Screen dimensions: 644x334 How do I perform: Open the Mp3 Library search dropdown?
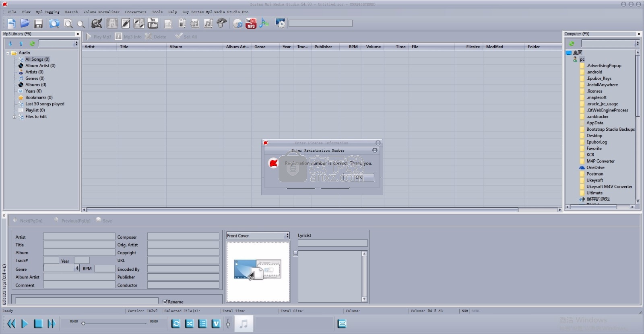click(x=76, y=43)
